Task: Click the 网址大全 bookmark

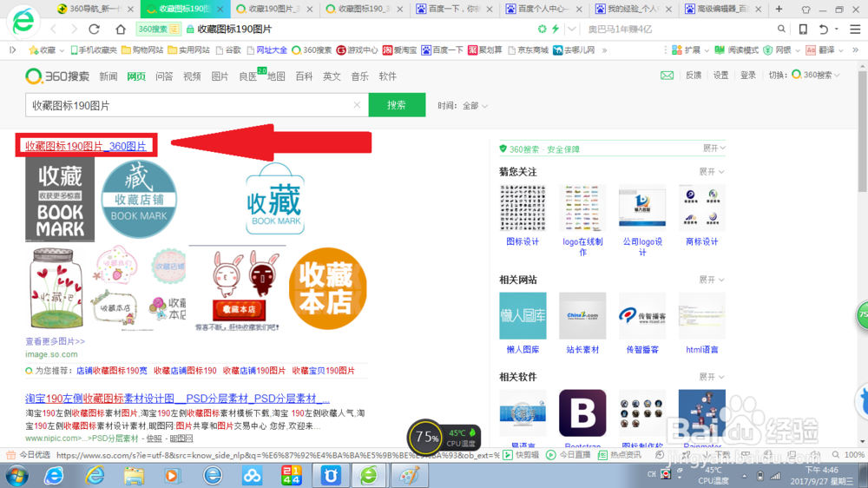Action: (x=266, y=50)
